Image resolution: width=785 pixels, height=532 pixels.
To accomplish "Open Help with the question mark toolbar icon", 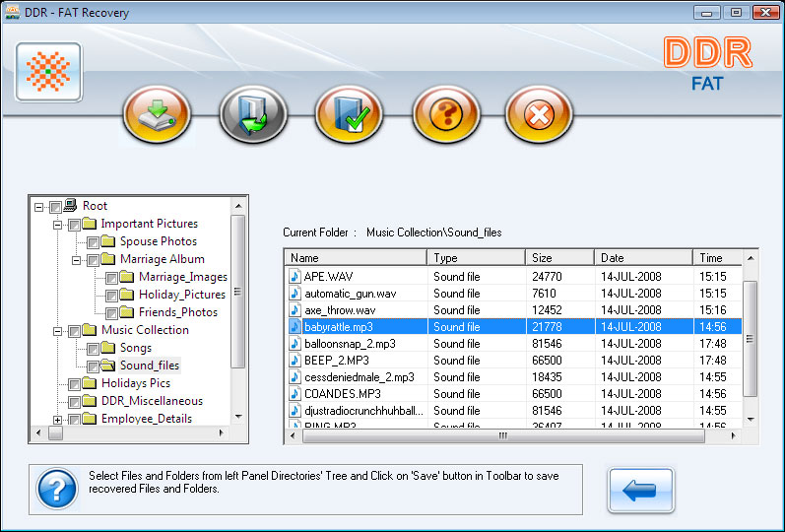I will click(x=445, y=115).
